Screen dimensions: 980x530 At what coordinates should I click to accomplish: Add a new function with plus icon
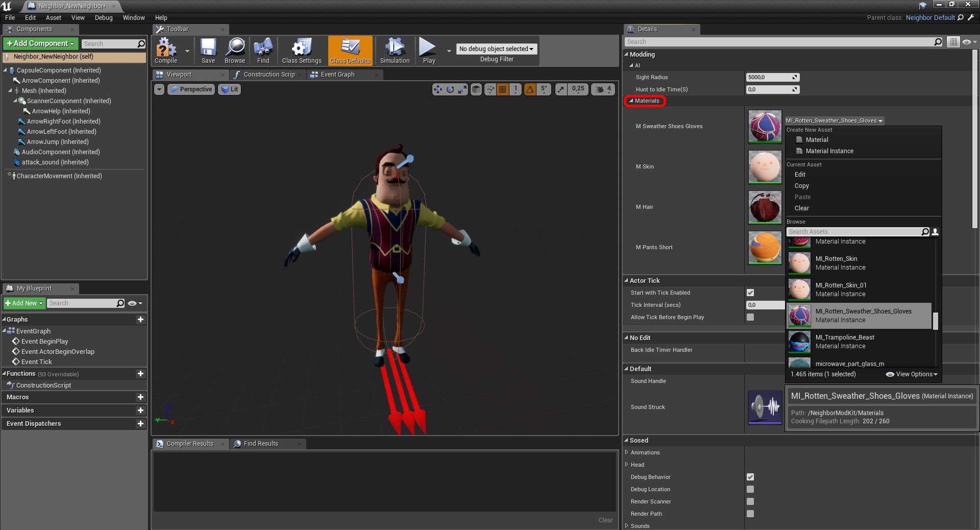[x=140, y=373]
